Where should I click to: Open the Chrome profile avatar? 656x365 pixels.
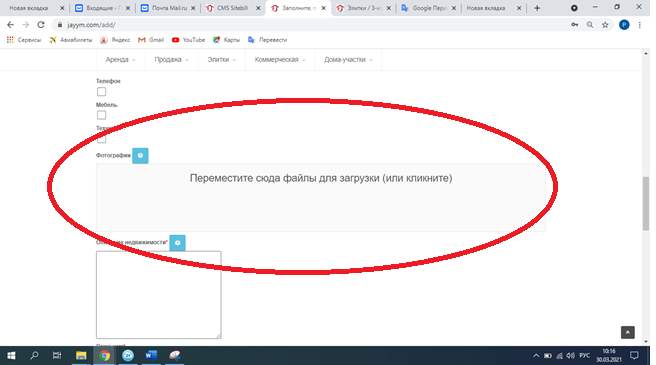(624, 25)
